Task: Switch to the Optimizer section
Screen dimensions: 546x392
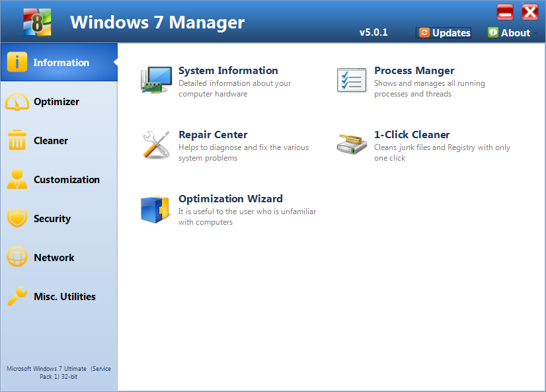Action: (56, 101)
